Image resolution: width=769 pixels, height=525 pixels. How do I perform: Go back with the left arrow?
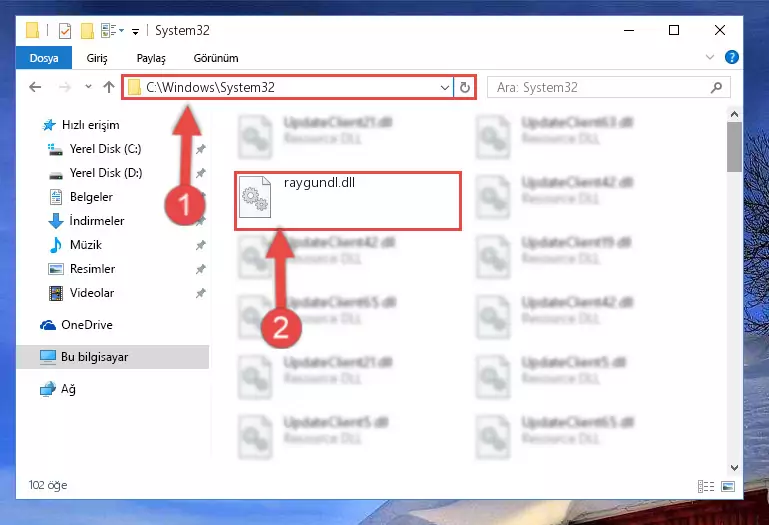(x=35, y=87)
